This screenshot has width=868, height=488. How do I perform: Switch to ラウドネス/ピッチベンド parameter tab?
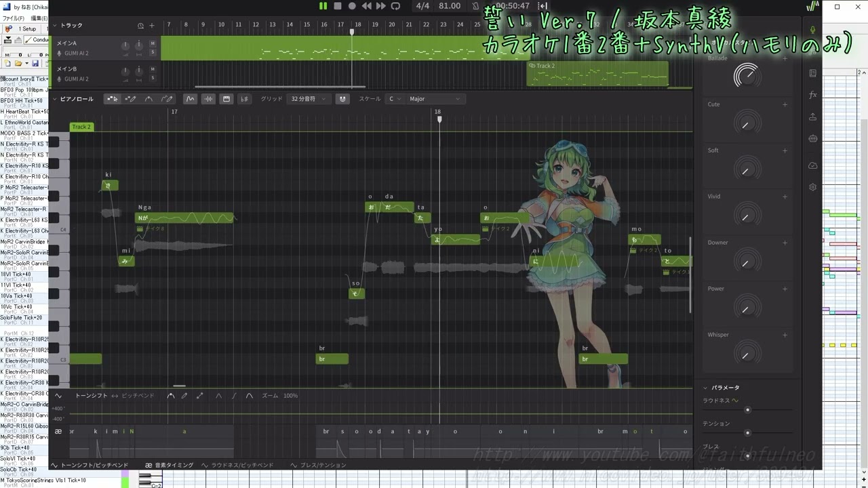click(238, 466)
